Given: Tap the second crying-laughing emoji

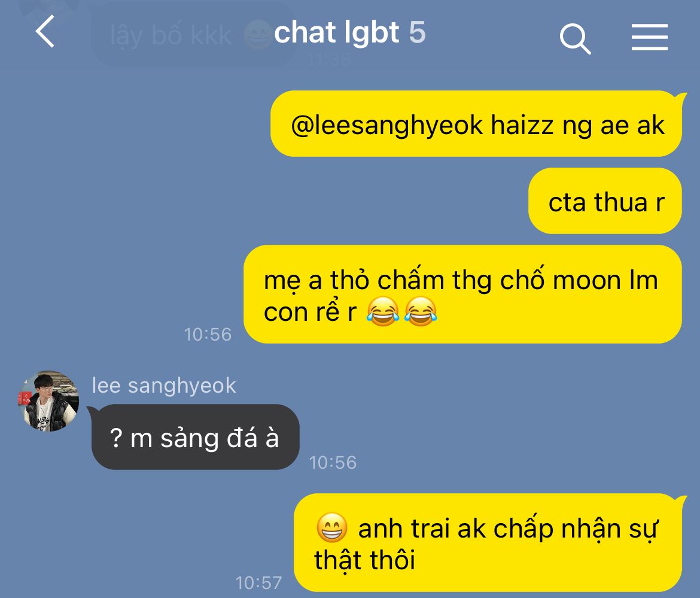Looking at the screenshot, I should click(421, 311).
